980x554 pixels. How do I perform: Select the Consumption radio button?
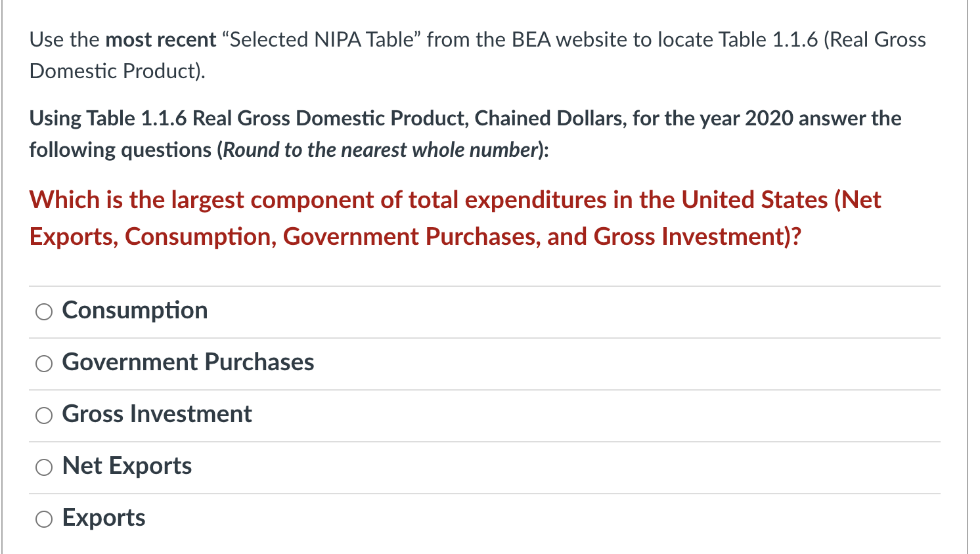(x=44, y=312)
